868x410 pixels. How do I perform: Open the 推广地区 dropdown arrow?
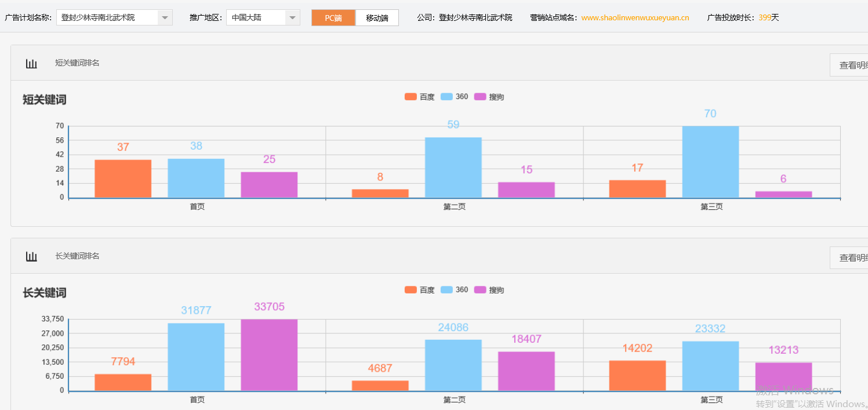[293, 18]
